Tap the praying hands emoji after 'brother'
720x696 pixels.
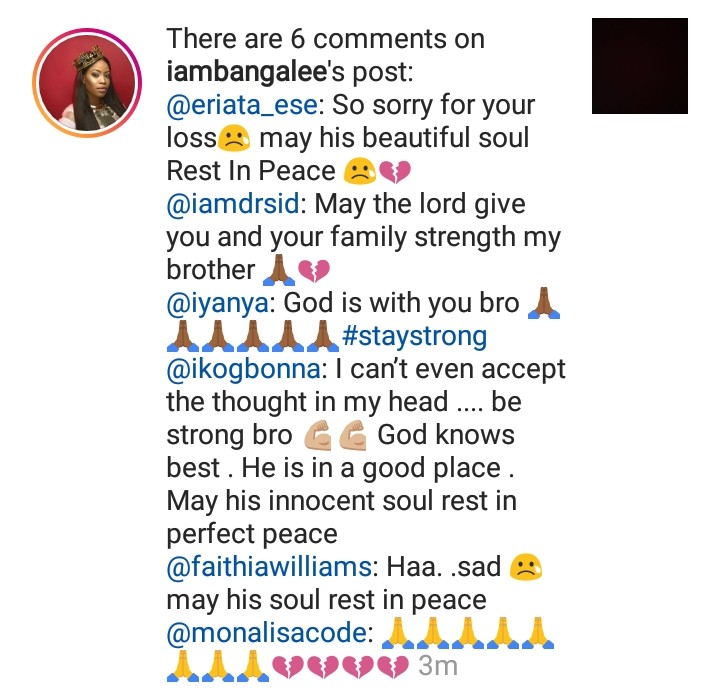279,270
